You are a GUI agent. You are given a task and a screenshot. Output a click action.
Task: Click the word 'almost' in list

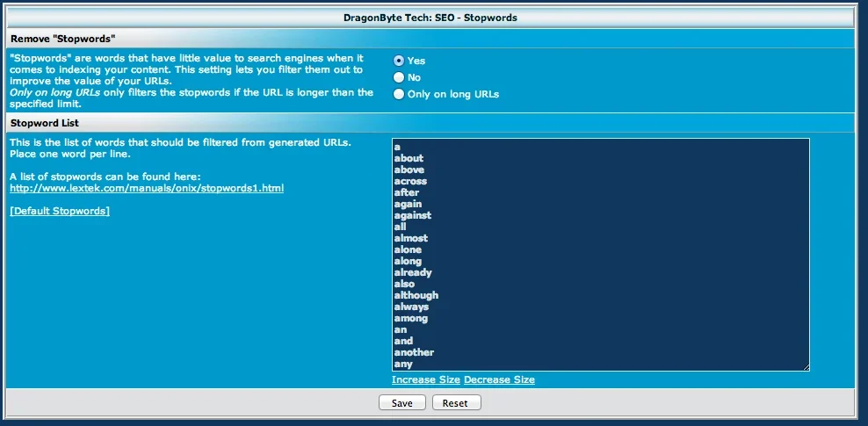[411, 238]
